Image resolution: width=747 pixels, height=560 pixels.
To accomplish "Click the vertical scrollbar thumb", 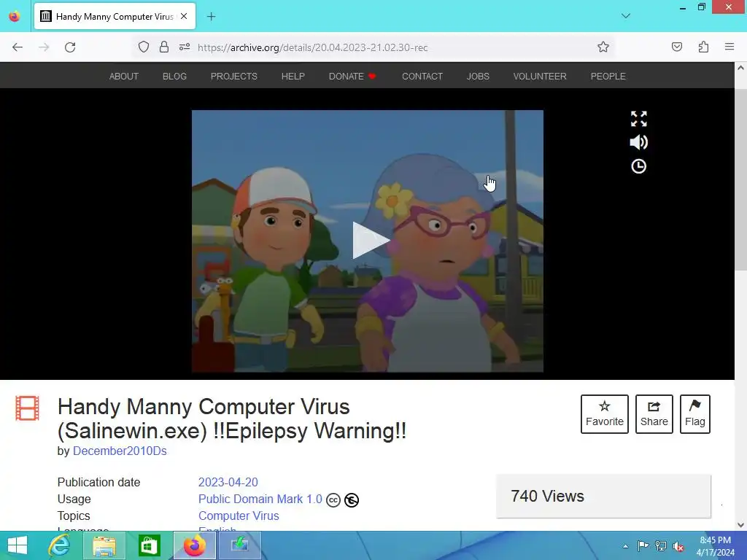I will pyautogui.click(x=740, y=179).
